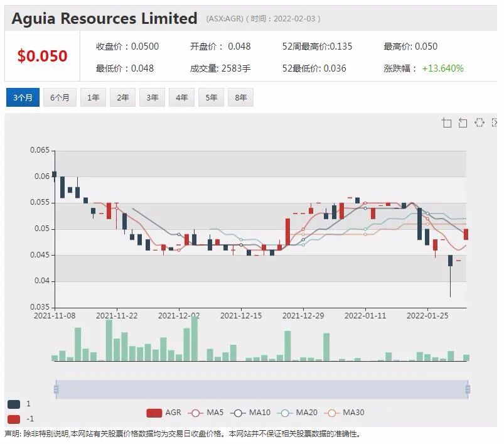Click the 声明 disclaimer text at bottom
Viewport: 504px width, 444px height.
(x=183, y=434)
